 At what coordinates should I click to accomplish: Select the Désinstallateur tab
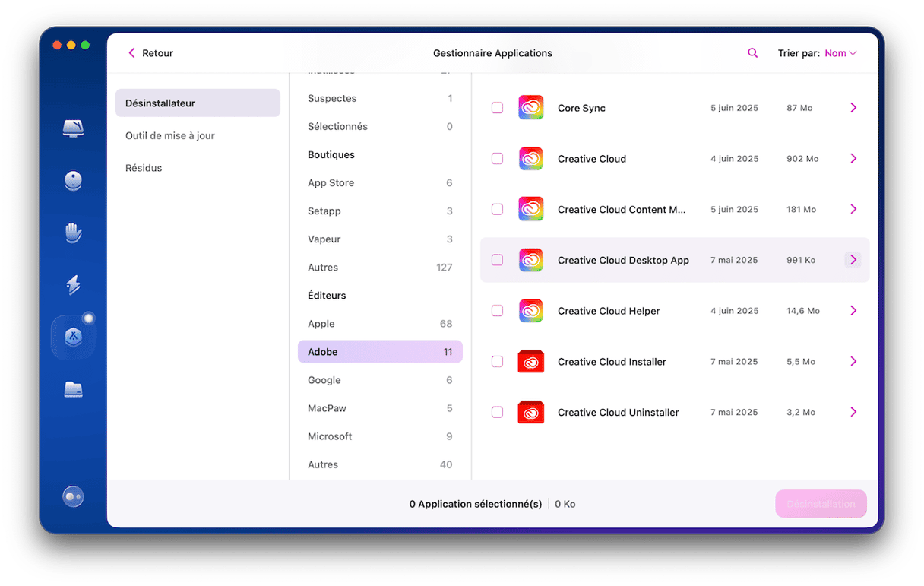(x=198, y=103)
